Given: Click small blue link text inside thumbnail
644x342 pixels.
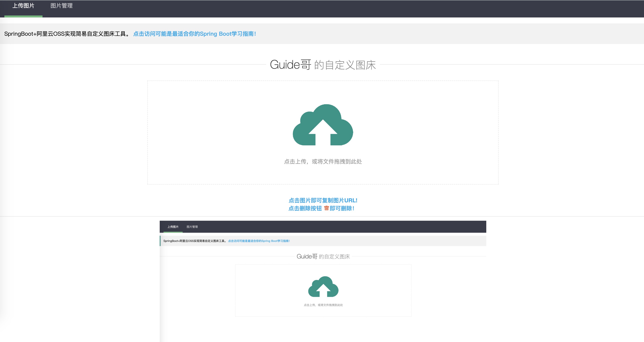Looking at the screenshot, I should click(259, 241).
